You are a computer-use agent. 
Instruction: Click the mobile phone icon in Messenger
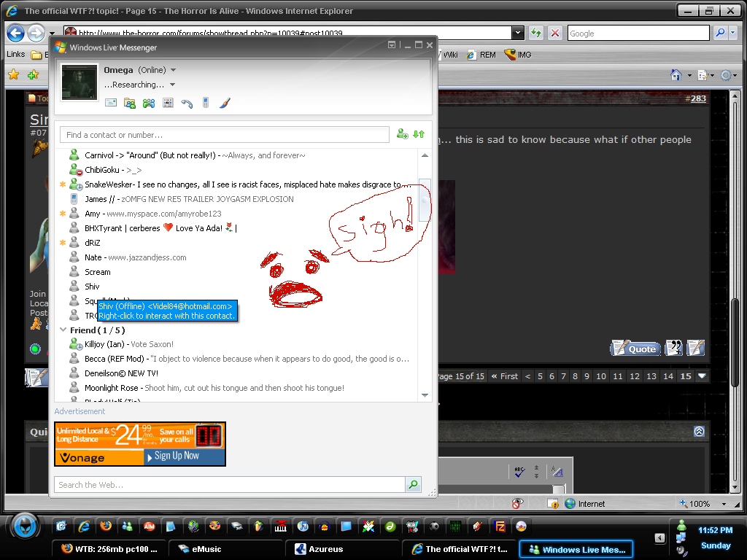pyautogui.click(x=206, y=103)
